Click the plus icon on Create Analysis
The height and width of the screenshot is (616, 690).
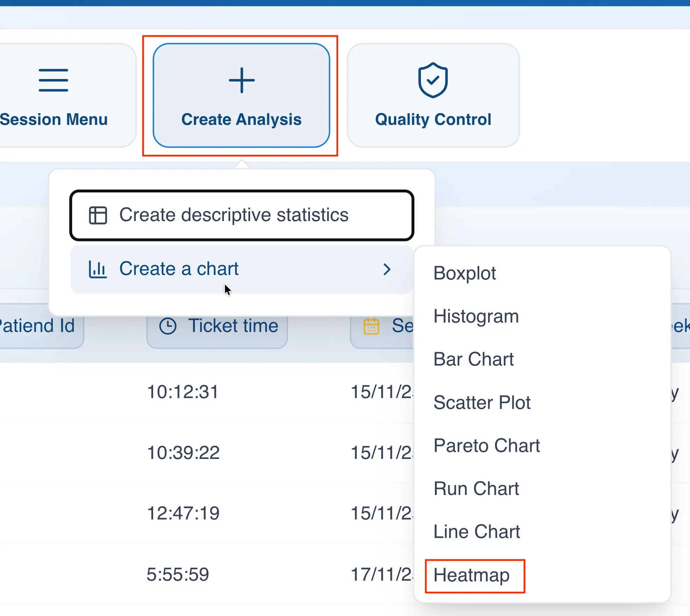pos(241,80)
